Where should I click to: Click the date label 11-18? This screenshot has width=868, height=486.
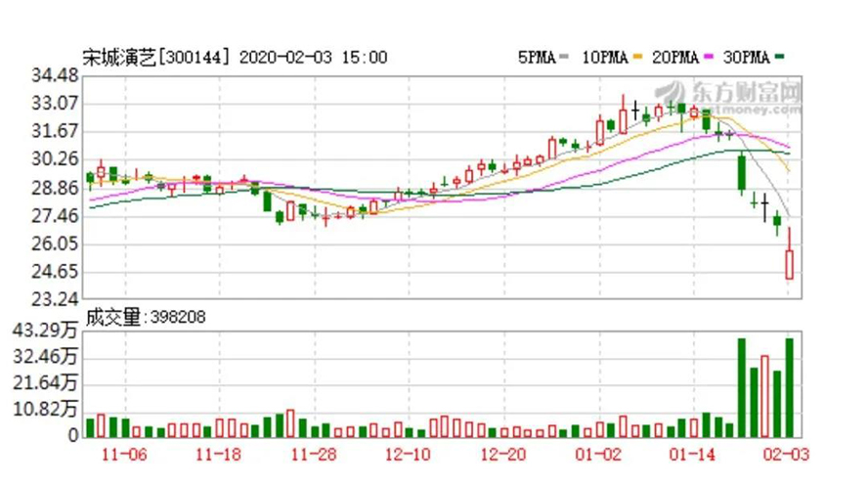click(x=219, y=455)
